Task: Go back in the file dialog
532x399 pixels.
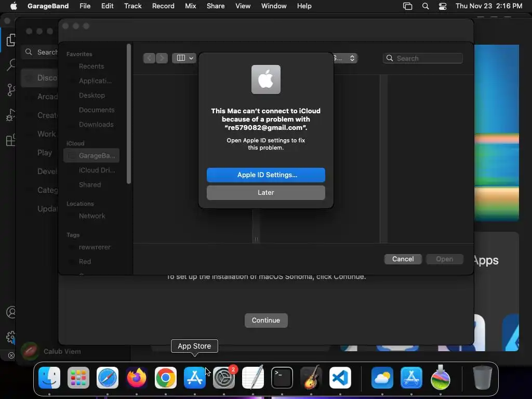Action: pyautogui.click(x=149, y=58)
